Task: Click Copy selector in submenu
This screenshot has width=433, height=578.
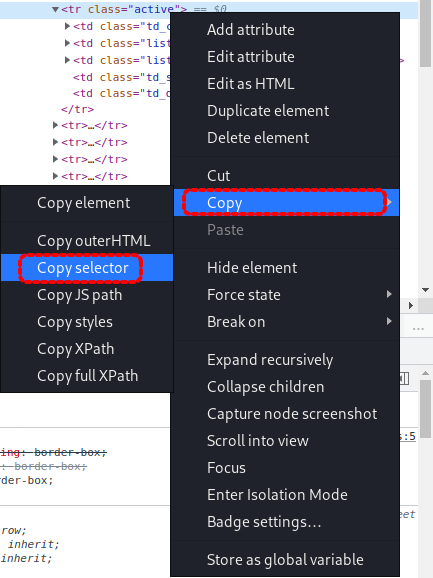Action: point(87,268)
